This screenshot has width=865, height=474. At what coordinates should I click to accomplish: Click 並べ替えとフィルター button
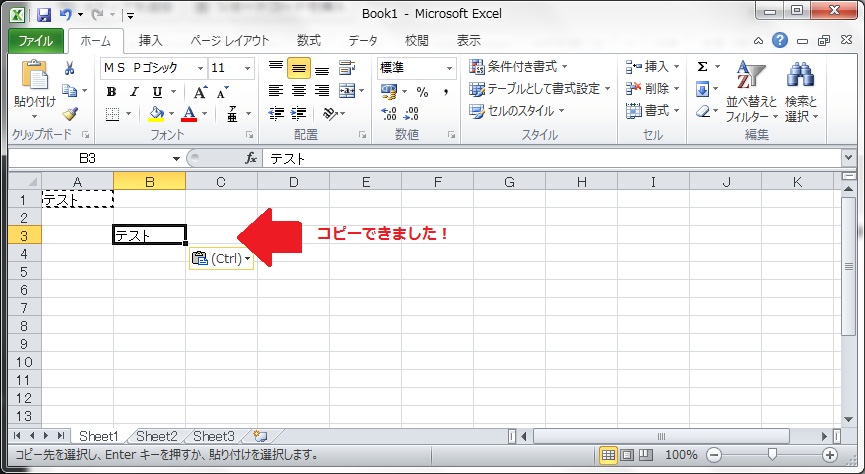coord(751,92)
